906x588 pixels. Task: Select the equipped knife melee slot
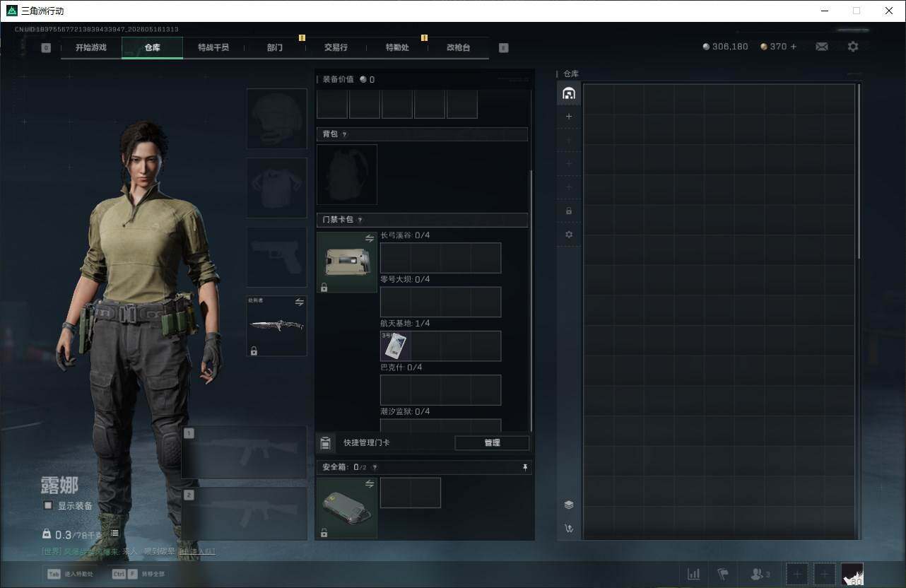[x=276, y=326]
